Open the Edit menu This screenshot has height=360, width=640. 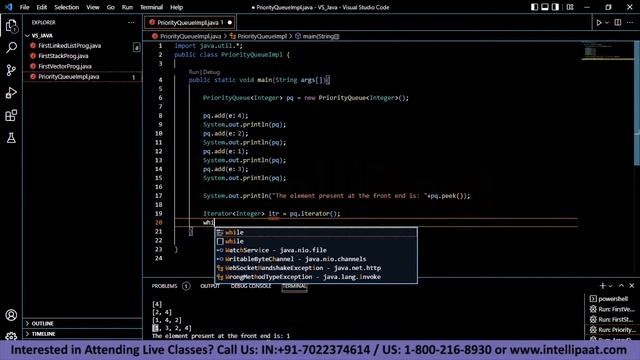pos(42,7)
